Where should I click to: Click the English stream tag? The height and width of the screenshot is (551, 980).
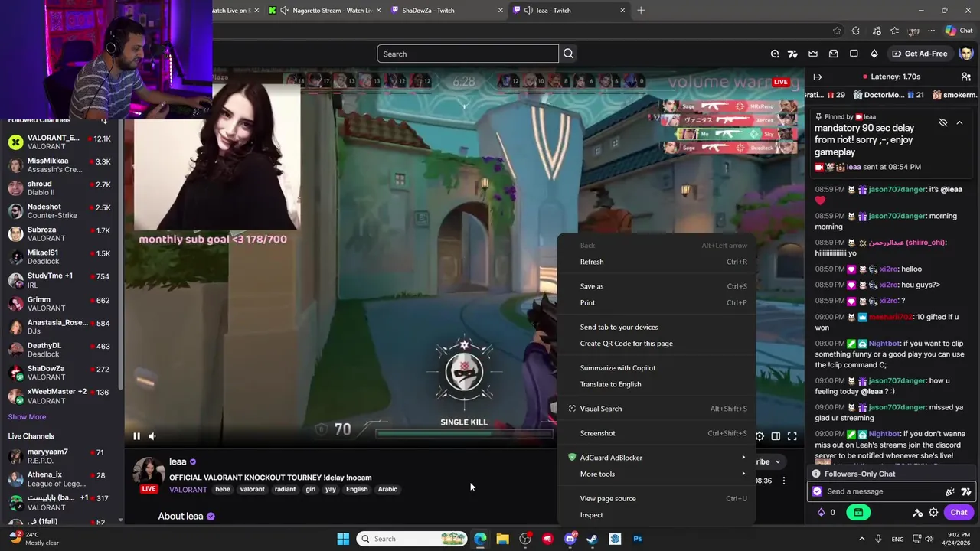coord(357,489)
